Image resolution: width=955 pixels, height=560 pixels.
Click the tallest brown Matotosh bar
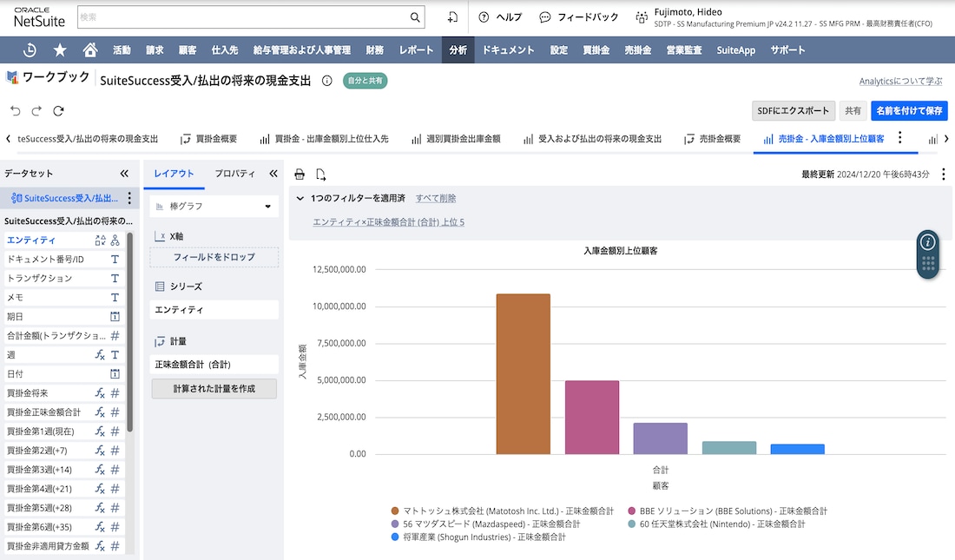click(x=524, y=374)
